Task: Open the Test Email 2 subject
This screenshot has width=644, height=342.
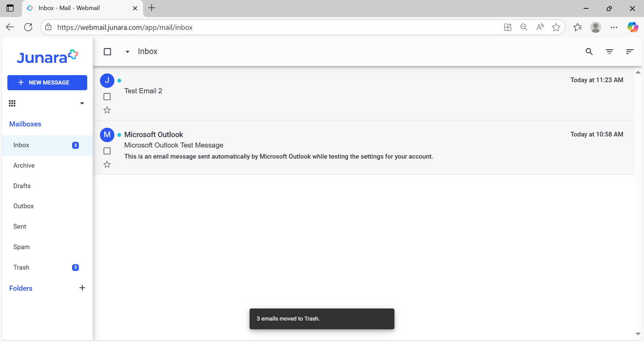Action: tap(143, 91)
